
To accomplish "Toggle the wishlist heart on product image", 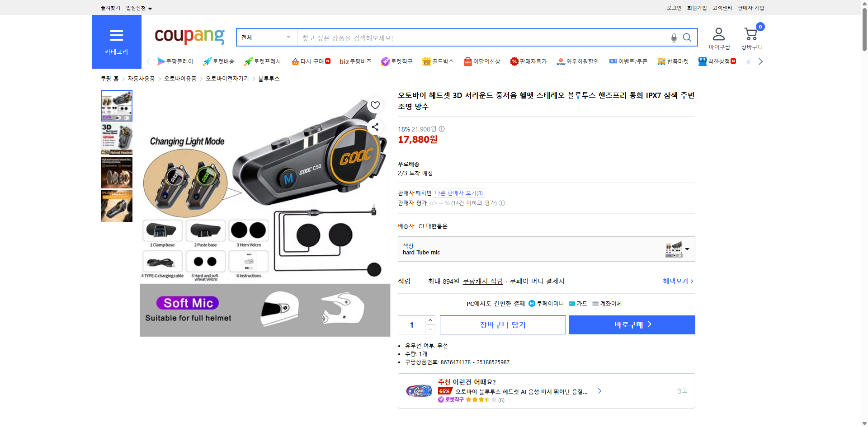I will click(x=375, y=105).
